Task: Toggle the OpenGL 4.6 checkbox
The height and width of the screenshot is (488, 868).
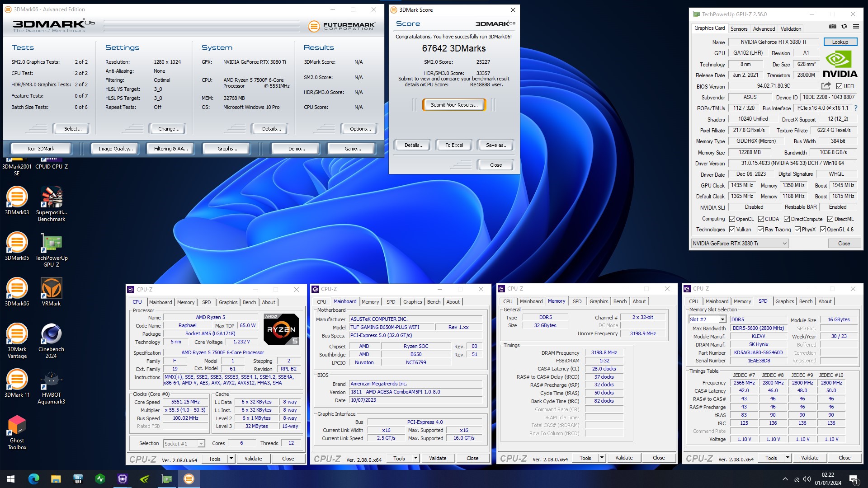Action: coord(823,230)
